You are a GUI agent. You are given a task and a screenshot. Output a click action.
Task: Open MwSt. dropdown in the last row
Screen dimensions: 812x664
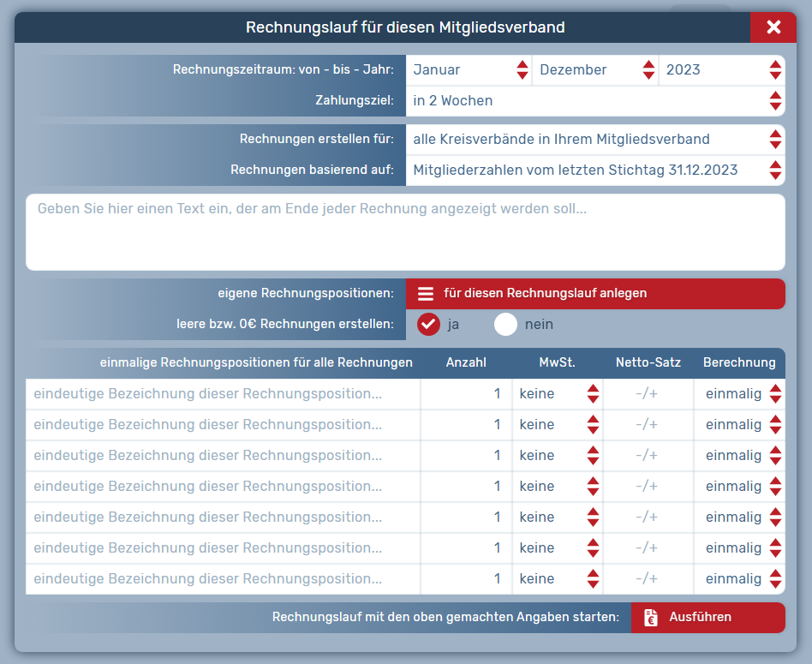click(x=557, y=579)
